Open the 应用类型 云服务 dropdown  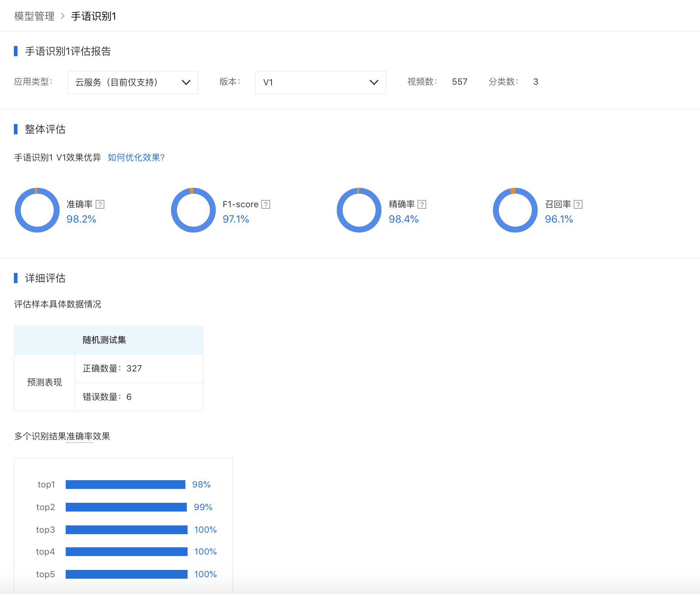click(133, 82)
